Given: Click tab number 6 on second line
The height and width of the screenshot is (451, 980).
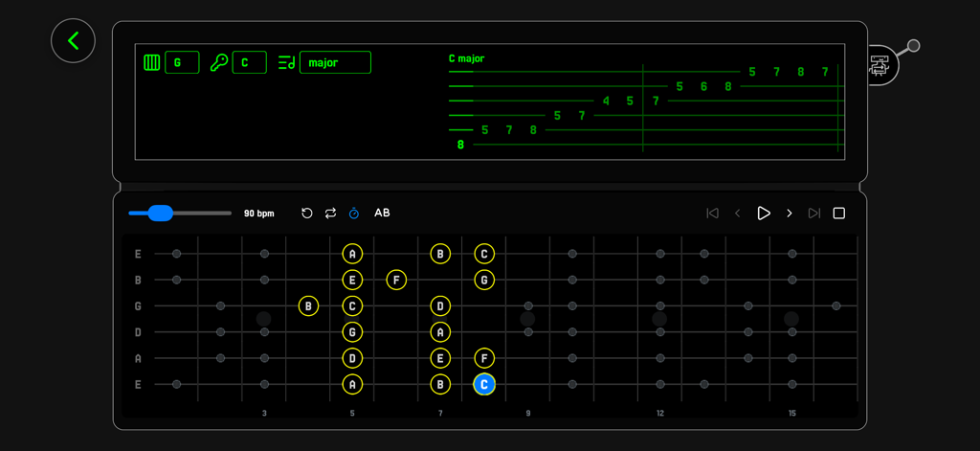Looking at the screenshot, I should click(703, 86).
